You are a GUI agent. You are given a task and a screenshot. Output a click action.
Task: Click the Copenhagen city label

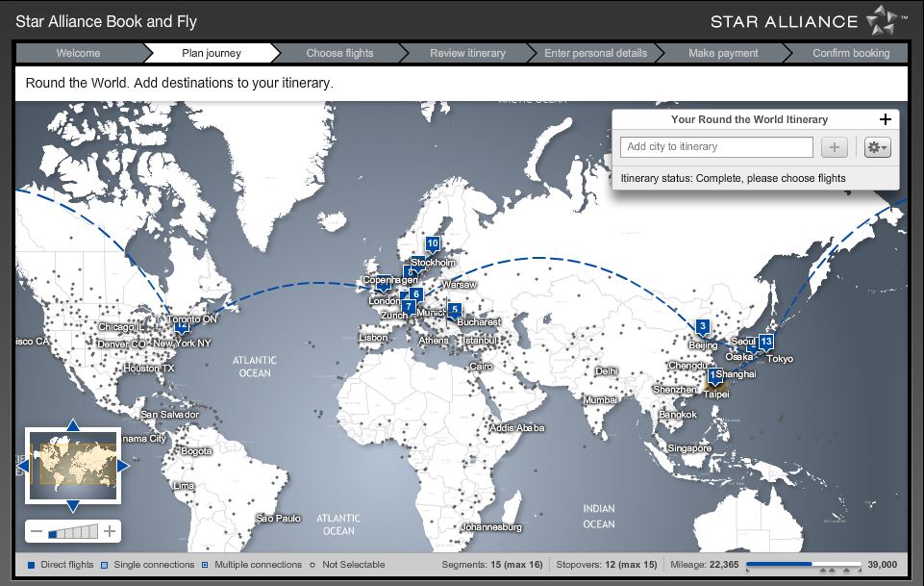point(390,280)
